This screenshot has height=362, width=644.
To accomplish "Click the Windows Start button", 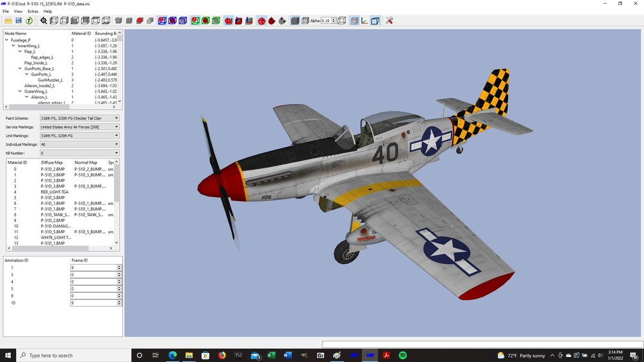I will coord(8,356).
